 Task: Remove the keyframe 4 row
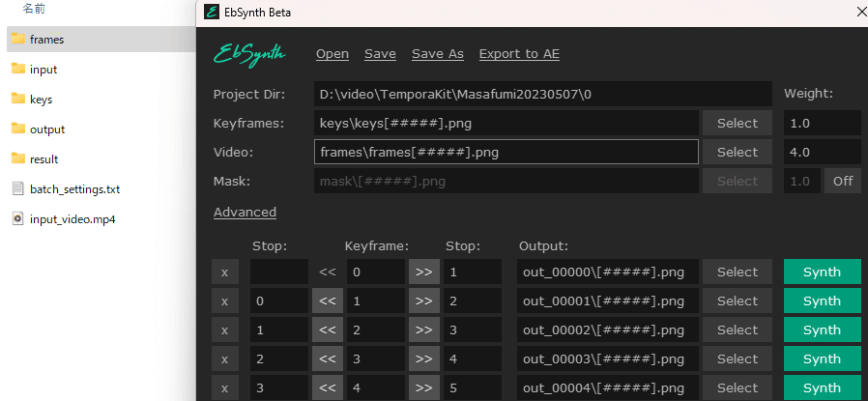[x=225, y=387]
